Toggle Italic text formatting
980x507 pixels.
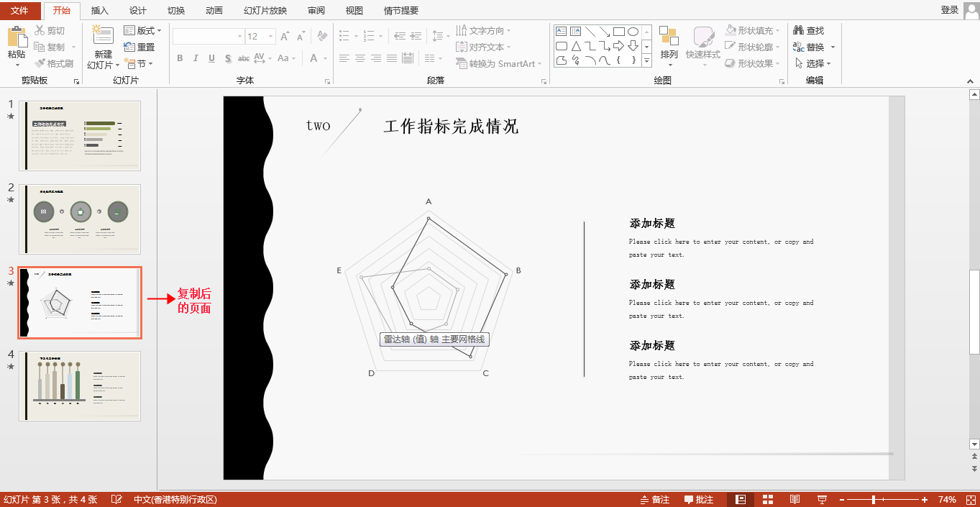point(196,58)
